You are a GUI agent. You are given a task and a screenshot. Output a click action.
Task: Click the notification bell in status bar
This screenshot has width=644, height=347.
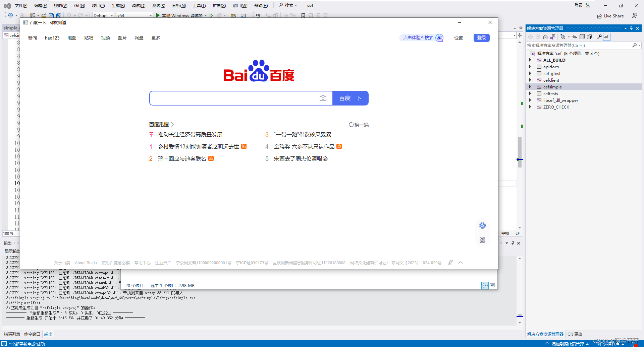tap(635, 344)
